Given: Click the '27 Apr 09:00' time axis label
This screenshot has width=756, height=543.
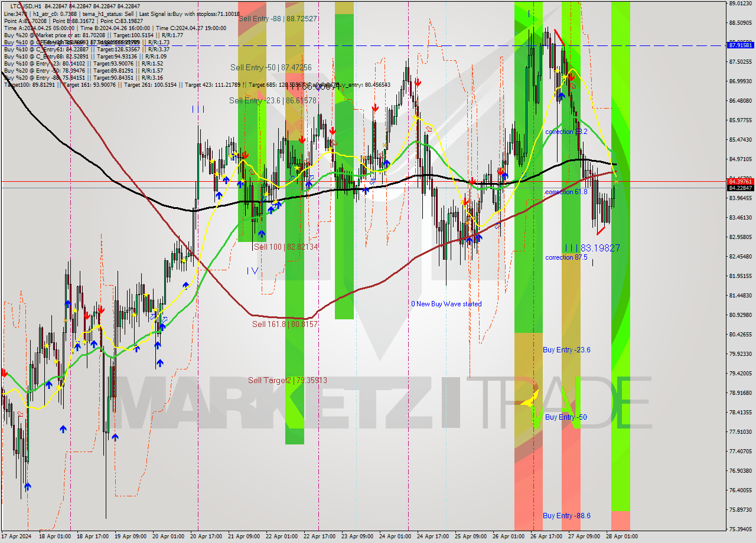Looking at the screenshot, I should (584, 537).
